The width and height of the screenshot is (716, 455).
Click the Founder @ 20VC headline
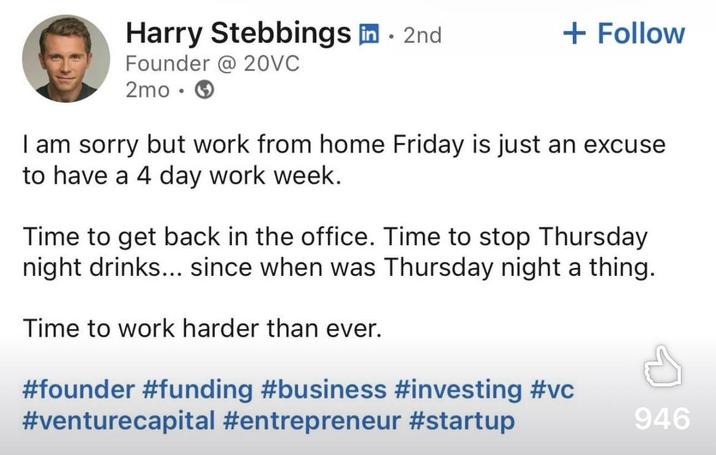coord(212,63)
